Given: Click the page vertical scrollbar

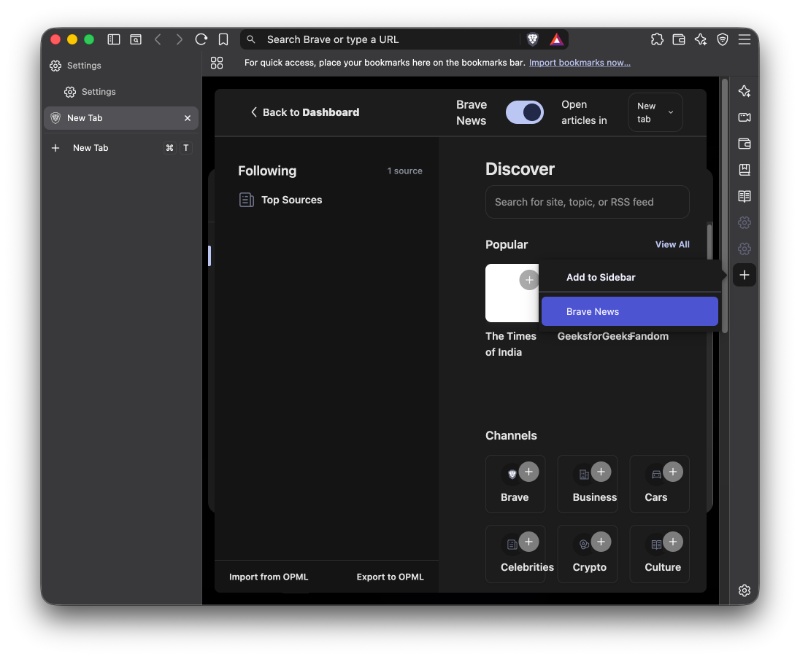Looking at the screenshot, I should (x=724, y=206).
